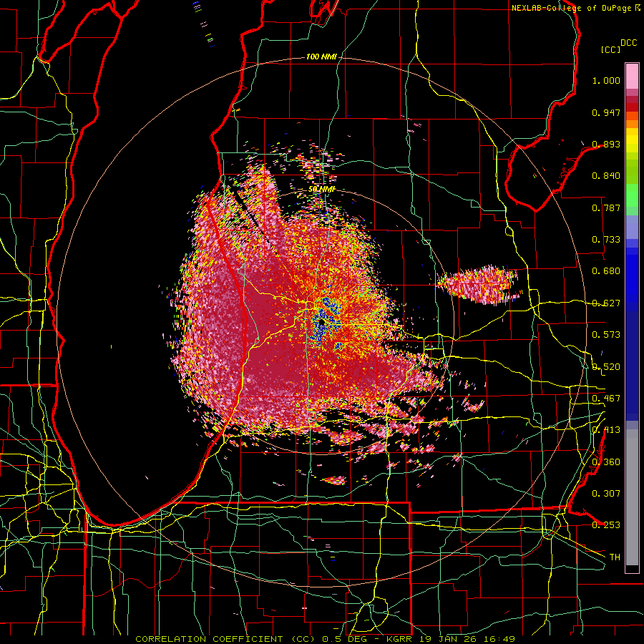Viewport: 644px width, 644px height.
Task: Select the 0.253 scale value
Action: pos(606,525)
